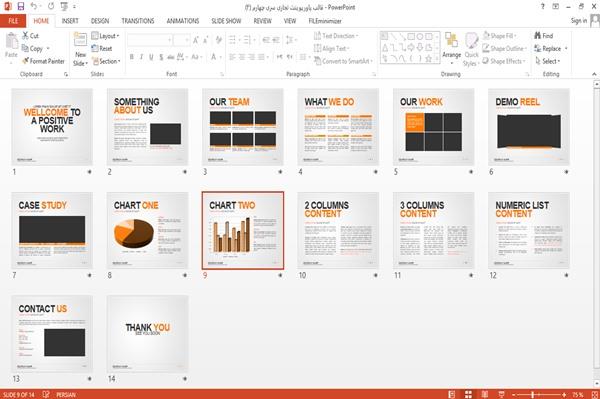Toggle Italic formatting button
Image resolution: width=600 pixels, height=399 pixels.
tap(141, 57)
